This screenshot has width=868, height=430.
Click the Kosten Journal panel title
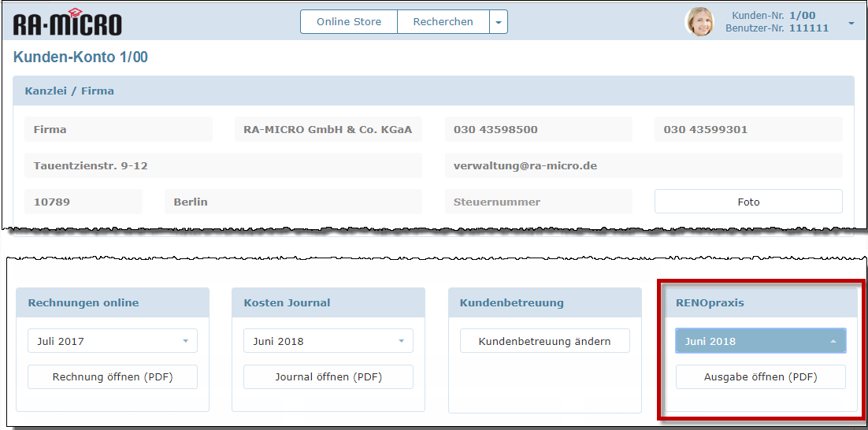(x=287, y=302)
